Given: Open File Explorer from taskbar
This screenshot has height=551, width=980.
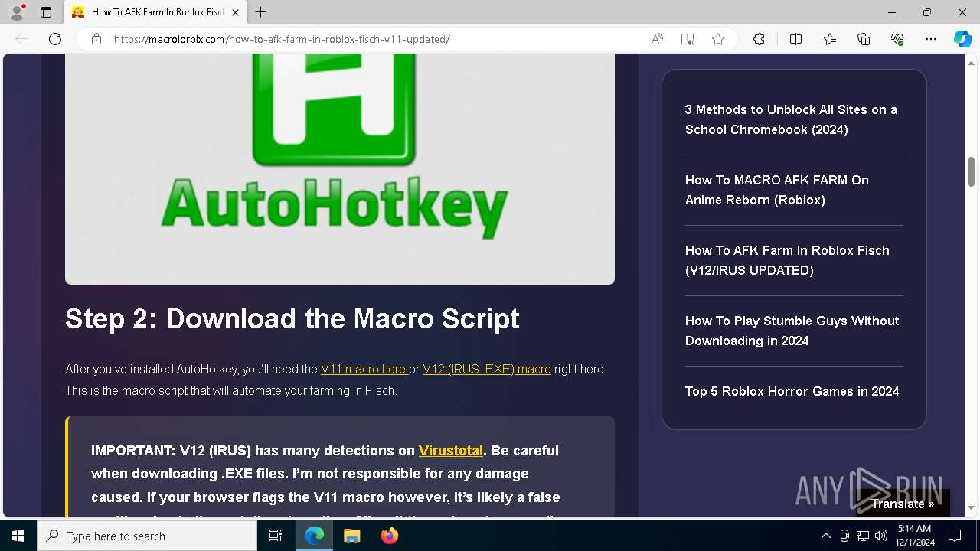Looking at the screenshot, I should coord(352,536).
